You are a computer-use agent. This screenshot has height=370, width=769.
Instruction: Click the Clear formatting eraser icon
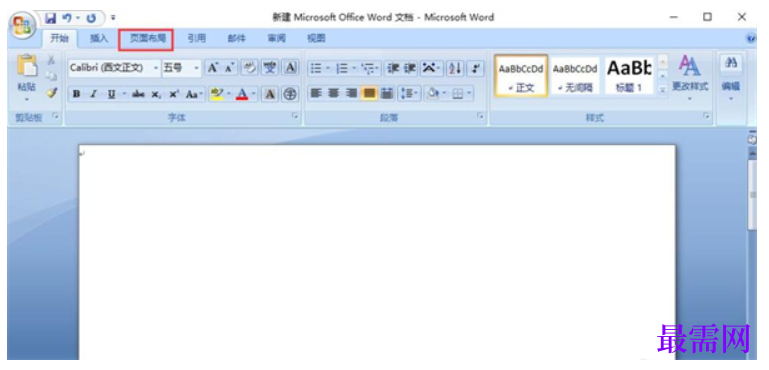250,68
